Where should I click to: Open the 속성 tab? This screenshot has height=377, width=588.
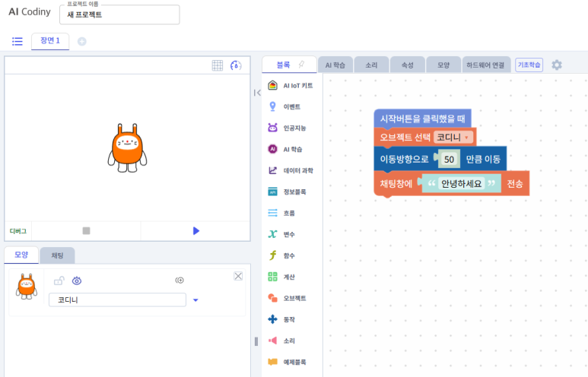[x=407, y=65]
